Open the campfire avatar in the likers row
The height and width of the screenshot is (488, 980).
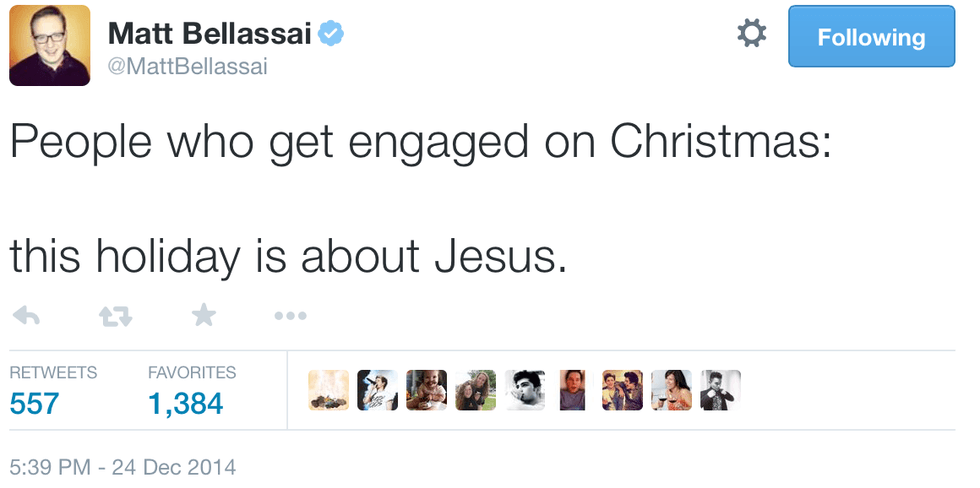[328, 390]
